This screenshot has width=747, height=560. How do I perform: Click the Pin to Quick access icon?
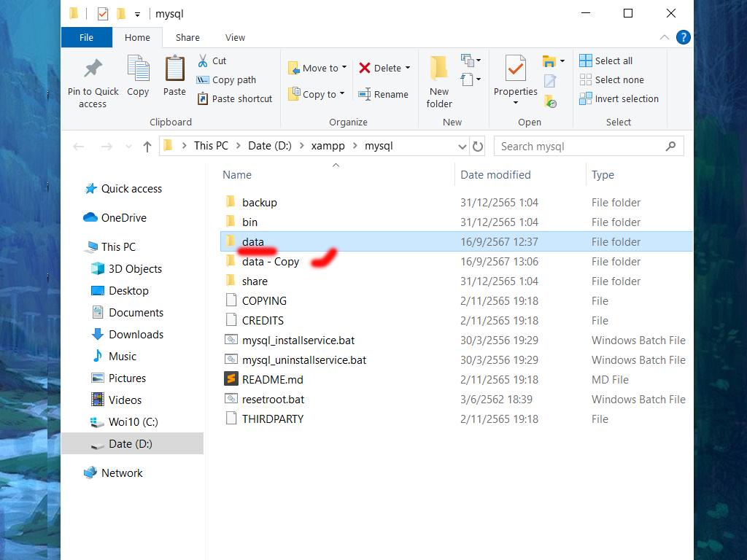(x=93, y=70)
